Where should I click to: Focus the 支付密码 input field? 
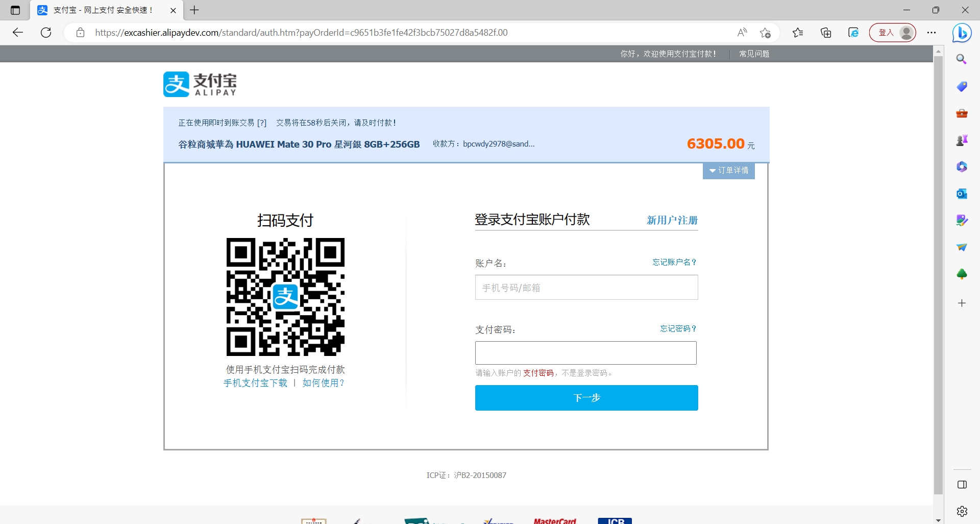click(586, 353)
